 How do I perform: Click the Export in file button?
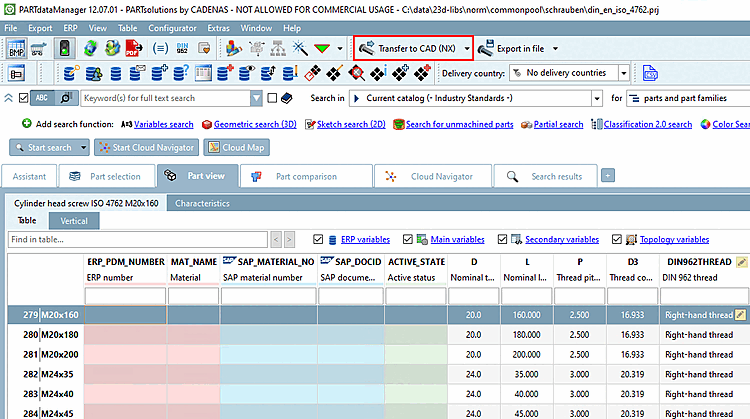point(512,48)
